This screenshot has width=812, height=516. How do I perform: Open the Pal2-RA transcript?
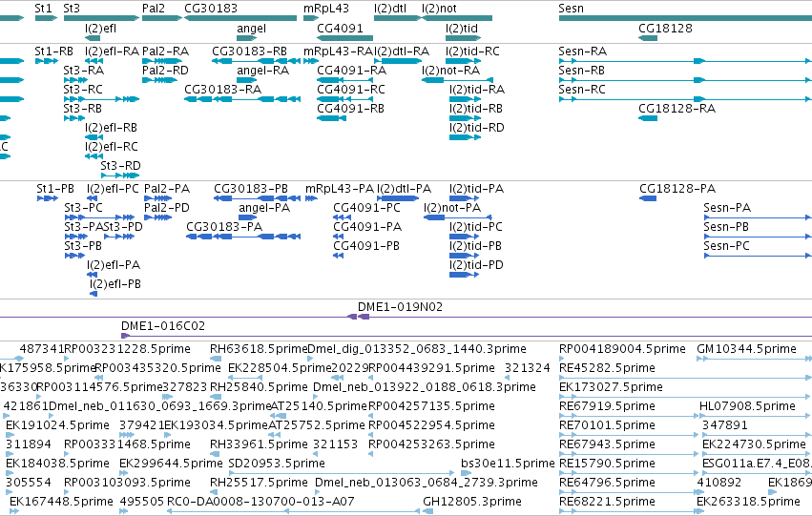pyautogui.click(x=162, y=61)
